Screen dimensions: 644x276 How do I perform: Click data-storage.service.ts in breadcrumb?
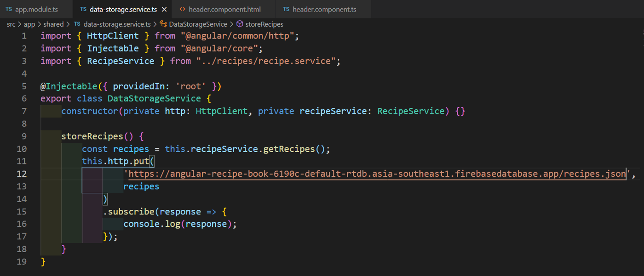pyautogui.click(x=117, y=24)
